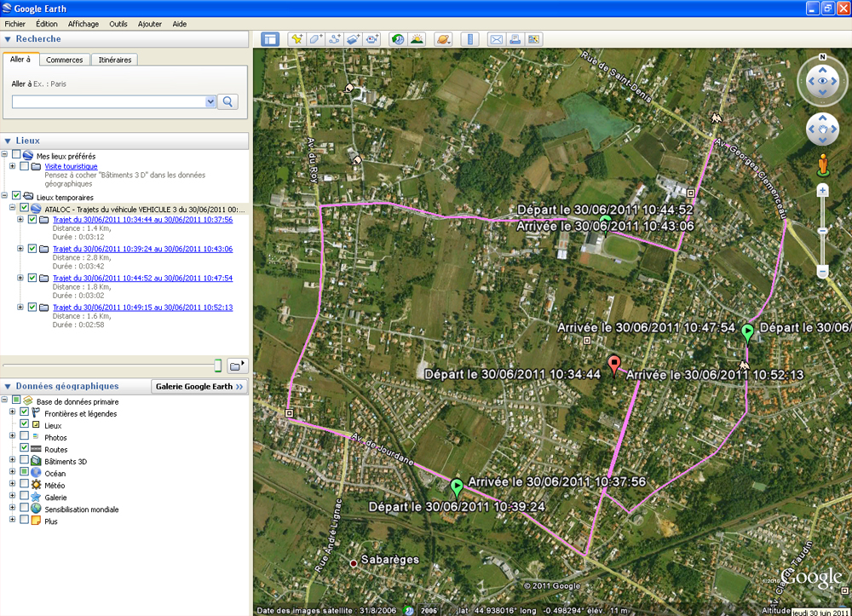Select the Ruler tool

[x=470, y=39]
